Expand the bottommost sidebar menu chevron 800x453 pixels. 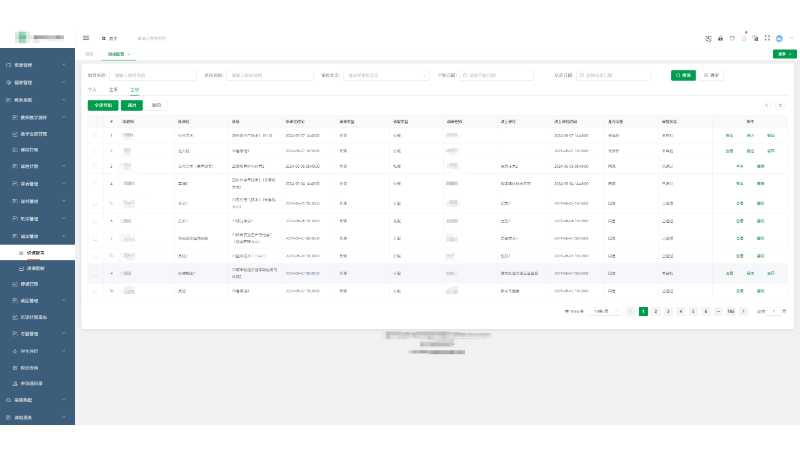point(64,417)
